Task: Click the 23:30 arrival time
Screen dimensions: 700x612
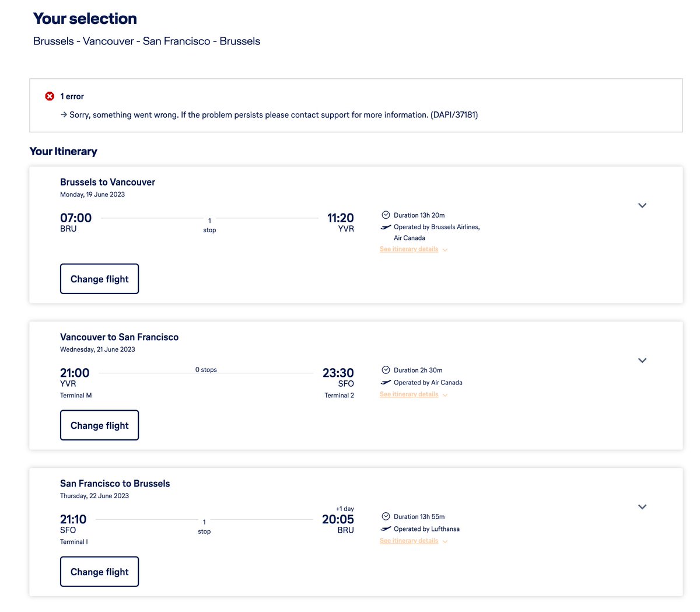Action: point(338,373)
